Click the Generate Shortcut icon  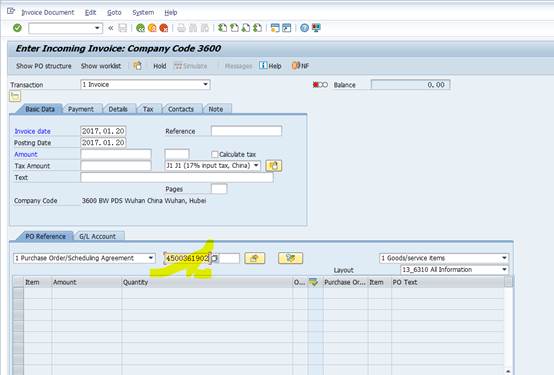coord(287,28)
